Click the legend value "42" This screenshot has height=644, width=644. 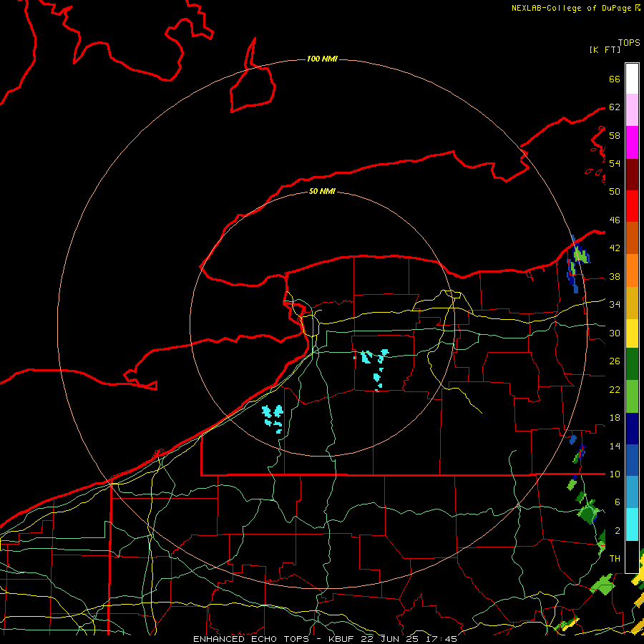pyautogui.click(x=615, y=248)
